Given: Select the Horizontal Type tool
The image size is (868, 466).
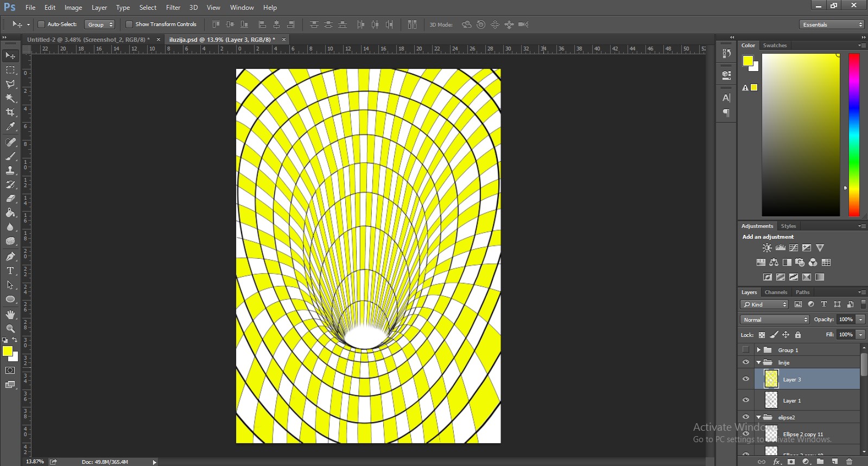Looking at the screenshot, I should (10, 271).
